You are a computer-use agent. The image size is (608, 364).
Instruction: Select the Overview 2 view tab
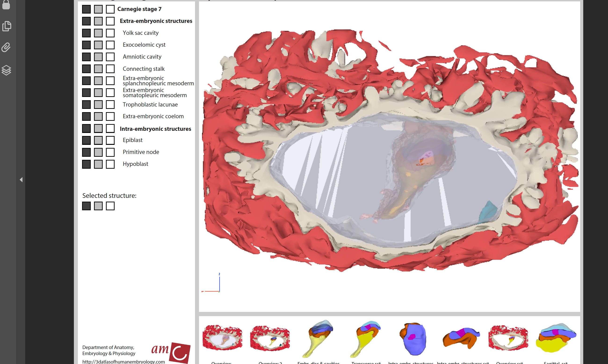[270, 339]
